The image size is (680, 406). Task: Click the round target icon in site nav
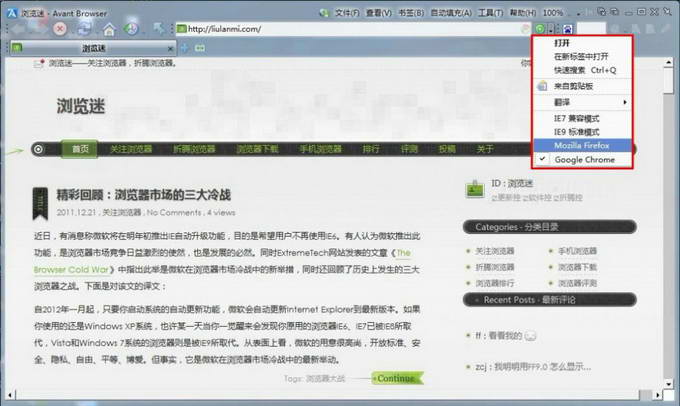[39, 149]
